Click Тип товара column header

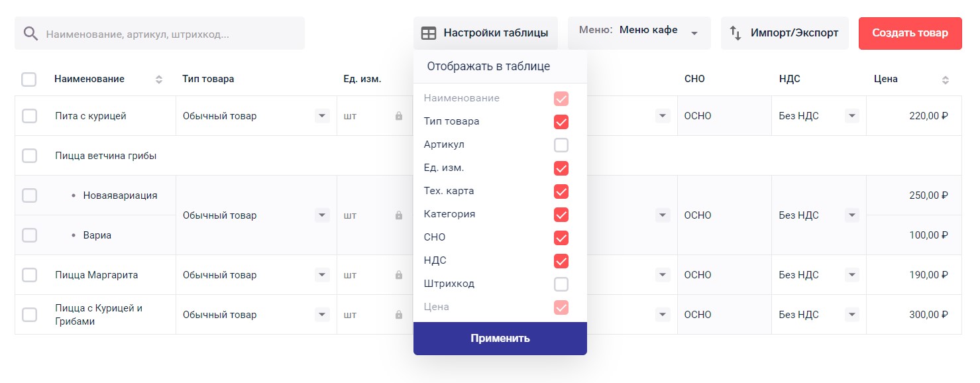pos(208,79)
